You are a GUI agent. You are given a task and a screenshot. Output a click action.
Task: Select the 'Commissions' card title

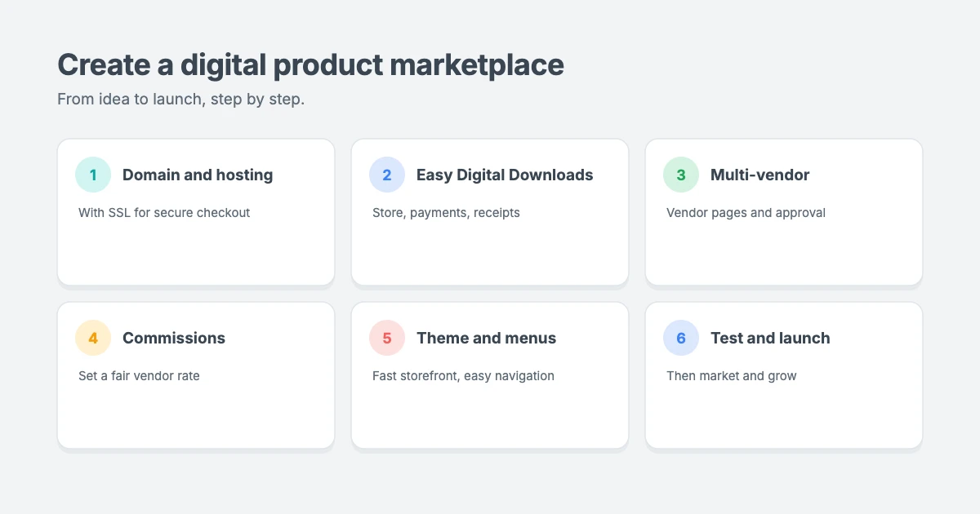174,338
